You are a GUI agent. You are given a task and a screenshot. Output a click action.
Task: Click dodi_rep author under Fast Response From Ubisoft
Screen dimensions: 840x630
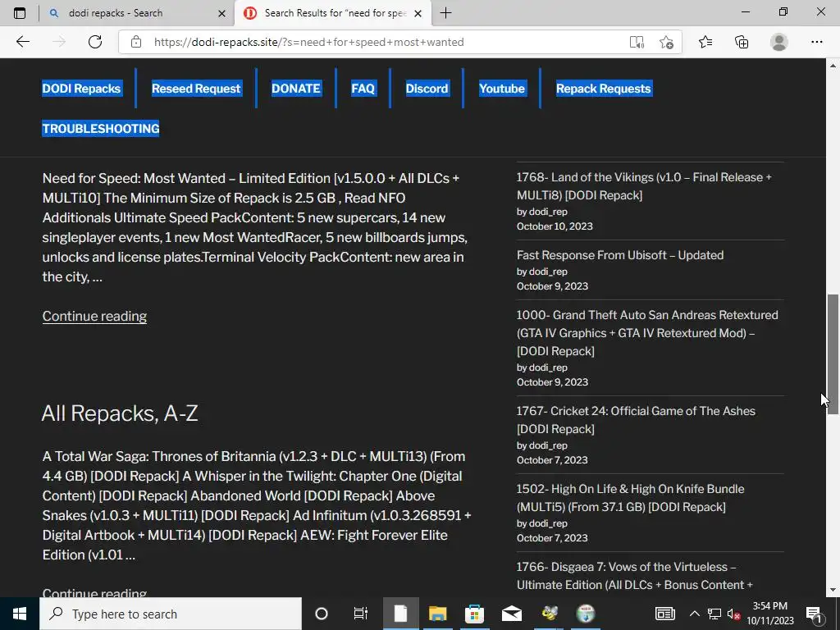pos(548,272)
